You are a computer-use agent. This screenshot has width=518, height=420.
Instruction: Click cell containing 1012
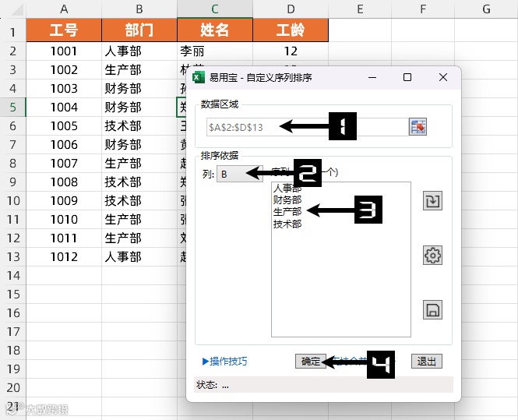point(64,257)
